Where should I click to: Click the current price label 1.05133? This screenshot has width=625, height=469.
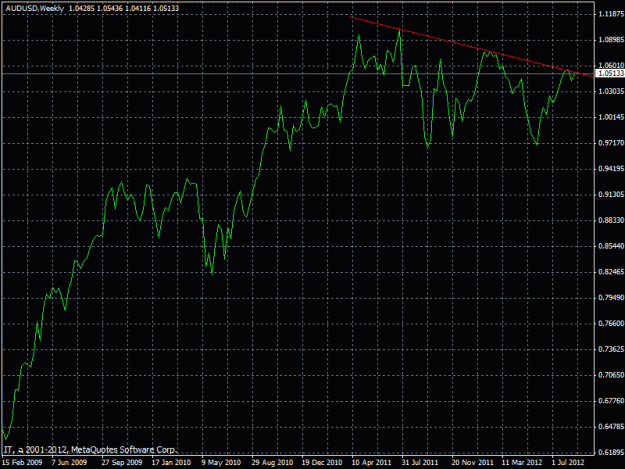click(611, 73)
